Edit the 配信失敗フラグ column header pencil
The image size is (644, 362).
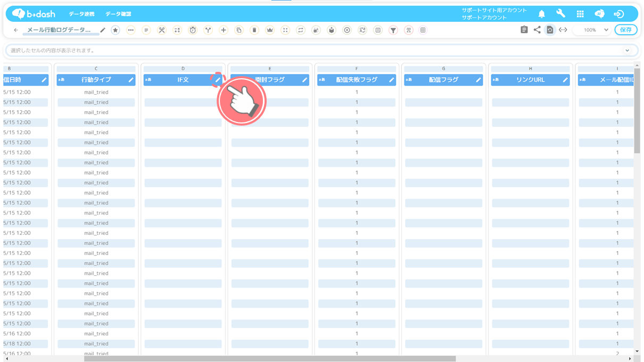[x=392, y=80]
